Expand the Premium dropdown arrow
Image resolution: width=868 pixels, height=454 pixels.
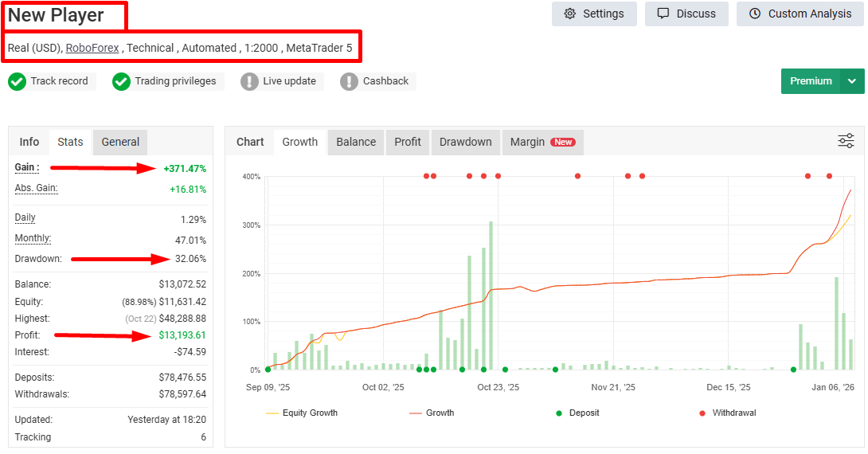[853, 81]
